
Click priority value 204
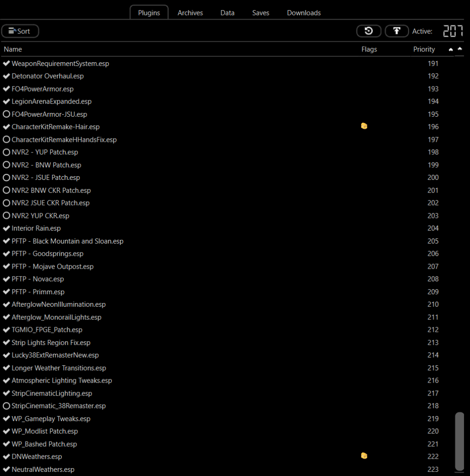click(x=433, y=228)
